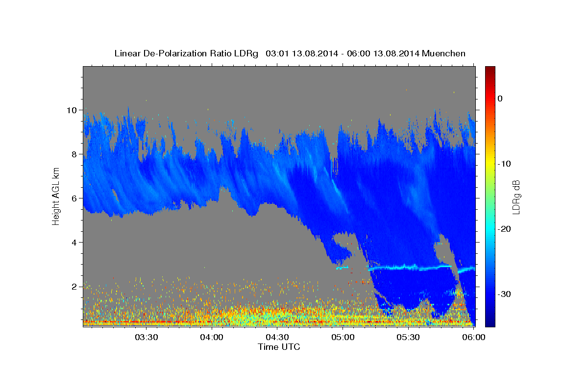Click the "Height AGL km" axis label
The width and height of the screenshot is (588, 392).
coord(56,196)
